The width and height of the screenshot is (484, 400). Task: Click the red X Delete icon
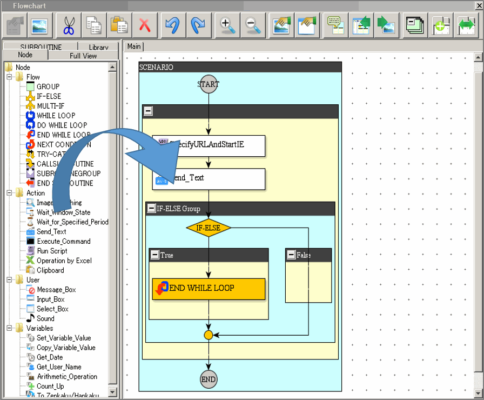145,25
